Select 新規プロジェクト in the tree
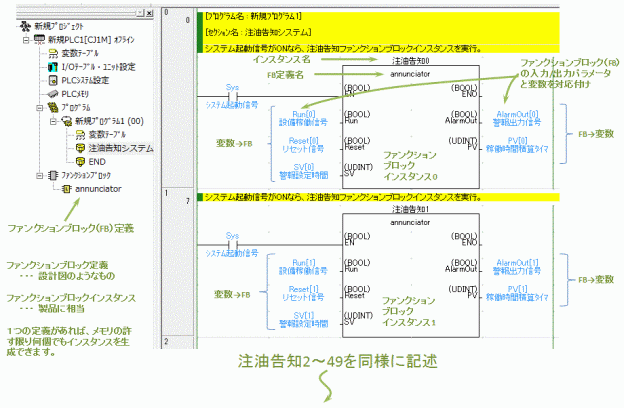 pos(59,26)
